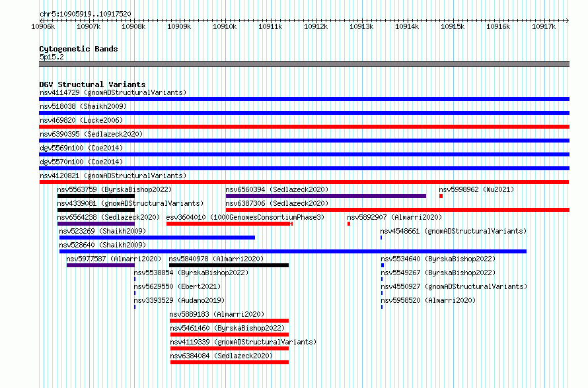The image size is (588, 388).
Task: Click ruler position 10917k
Action: tap(544, 26)
